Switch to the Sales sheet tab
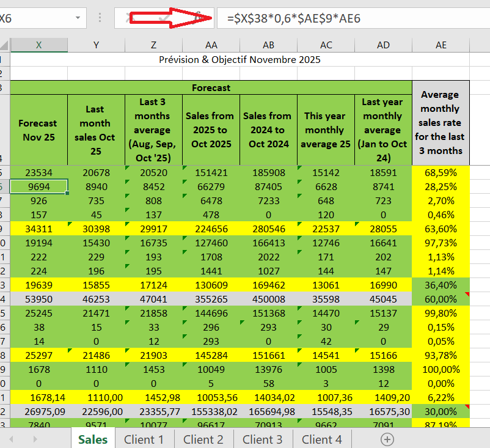This screenshot has width=490, height=448. [x=93, y=439]
